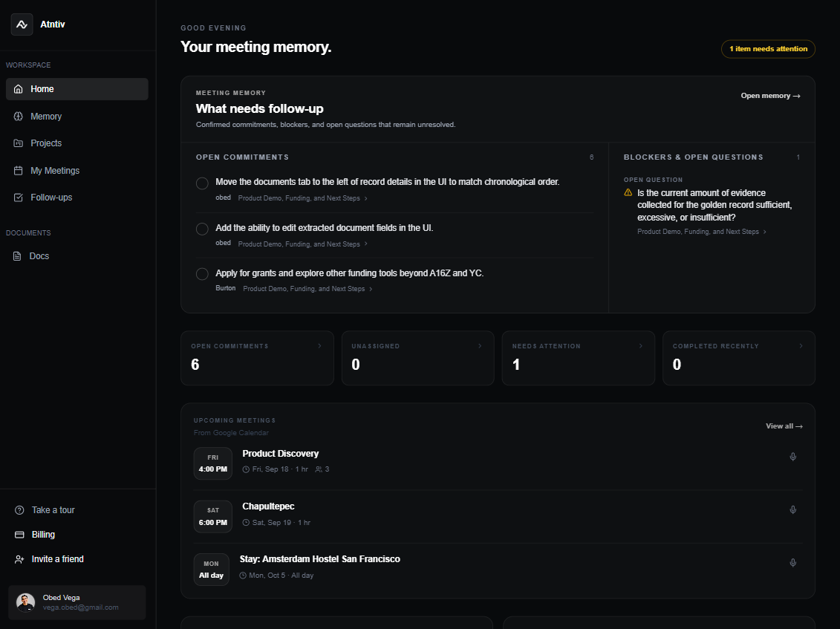Click chevron after Burton's meeting link
The image size is (840, 629).
[371, 289]
